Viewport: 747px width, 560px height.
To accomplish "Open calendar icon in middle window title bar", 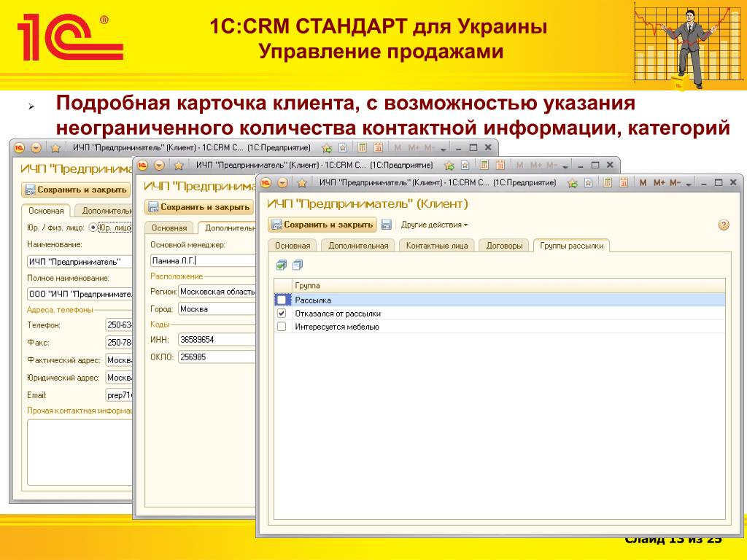I will (500, 165).
